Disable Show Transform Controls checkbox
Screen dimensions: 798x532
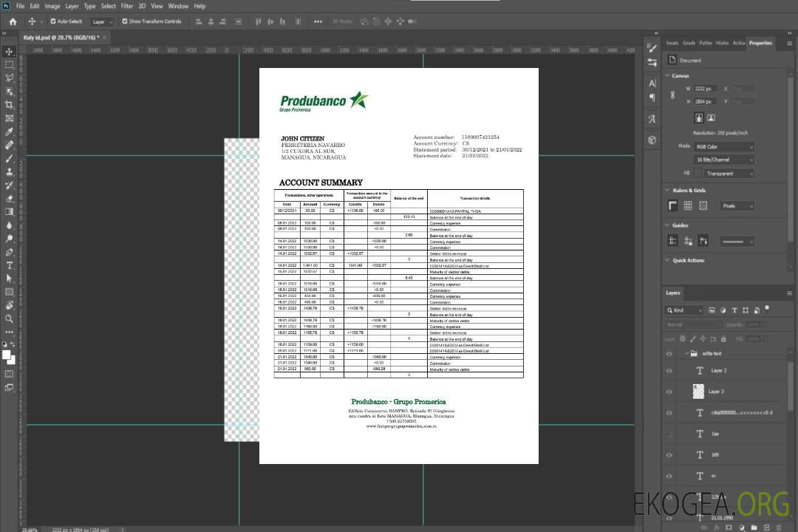(124, 21)
